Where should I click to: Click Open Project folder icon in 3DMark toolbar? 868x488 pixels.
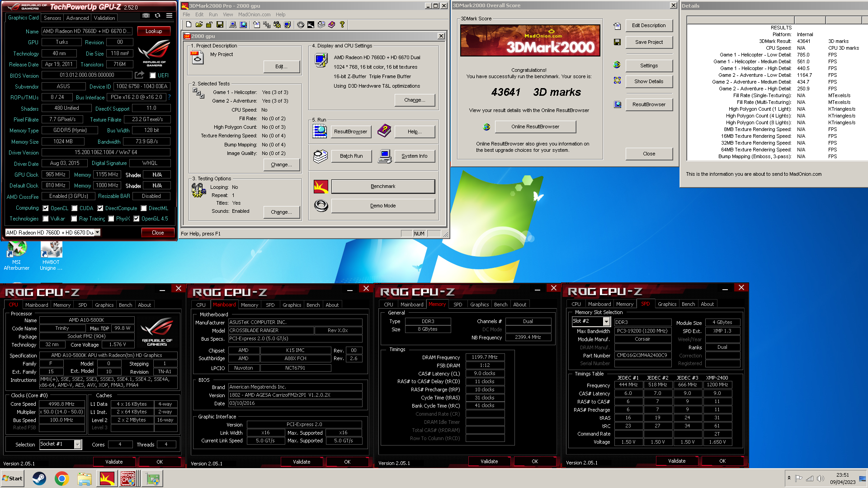pos(198,24)
